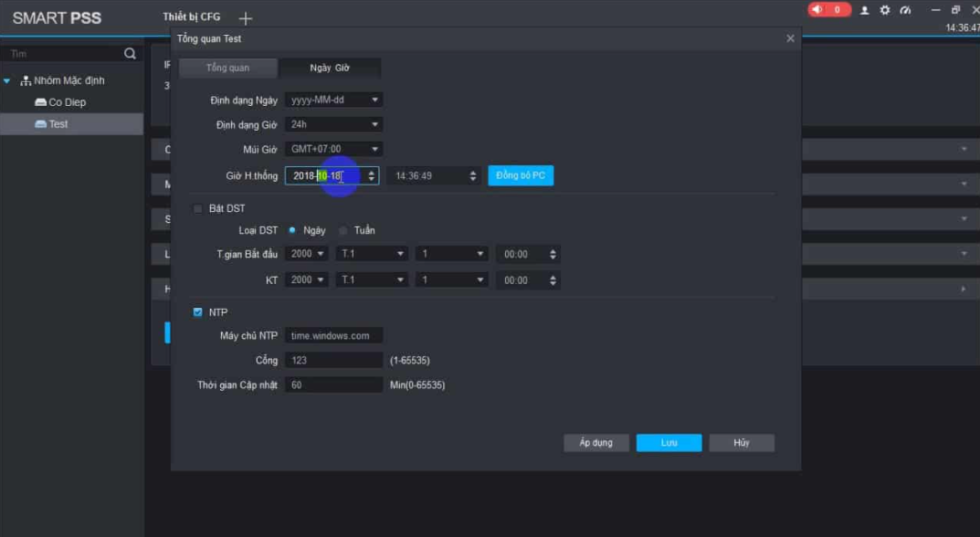Close the Tổng quan Test dialog

790,38
